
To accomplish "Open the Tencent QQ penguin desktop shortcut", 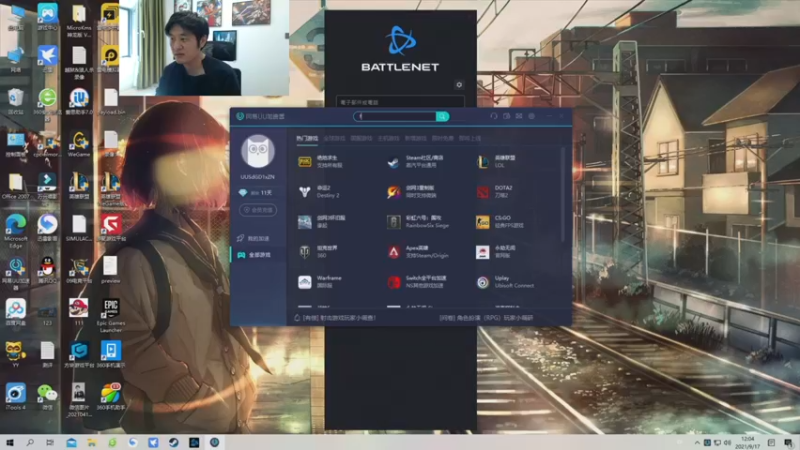I will click(x=47, y=270).
